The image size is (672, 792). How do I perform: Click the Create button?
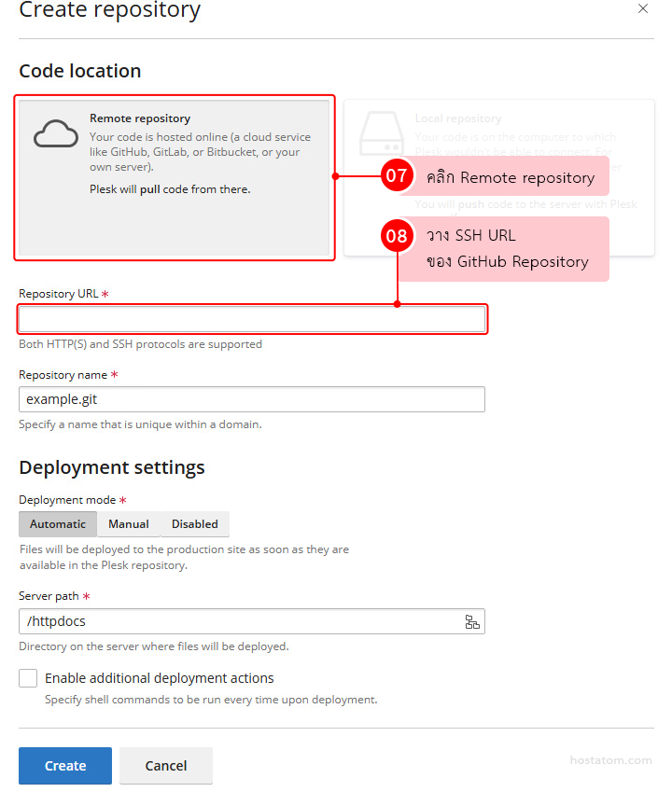(65, 766)
